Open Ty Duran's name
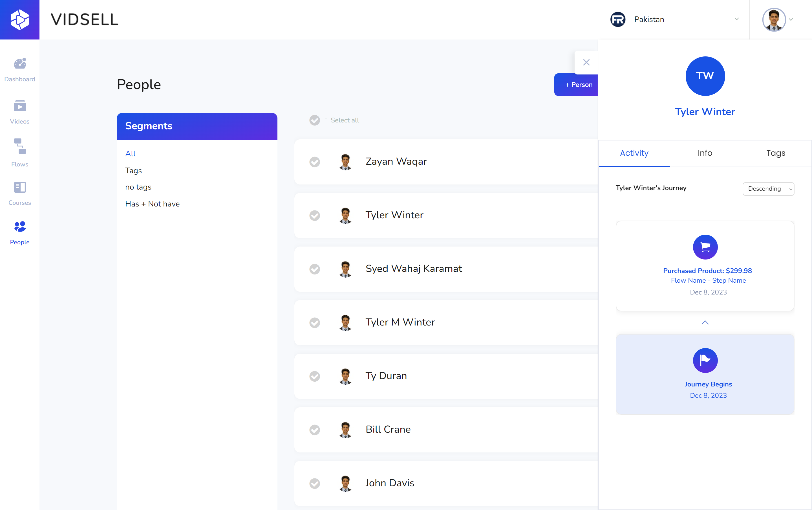812x510 pixels. click(386, 376)
